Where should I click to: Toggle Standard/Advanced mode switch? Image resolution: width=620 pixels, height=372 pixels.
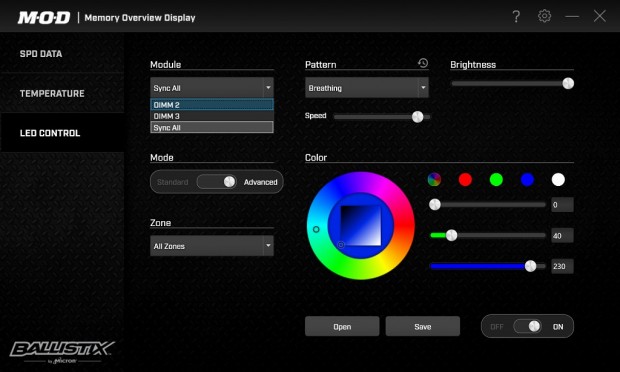(217, 182)
